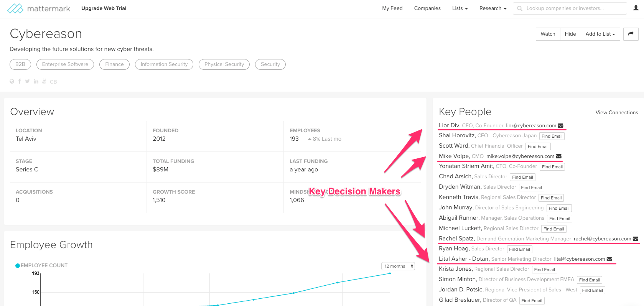Change the 12 months chart range selector
This screenshot has width=644, height=306.
point(398,266)
